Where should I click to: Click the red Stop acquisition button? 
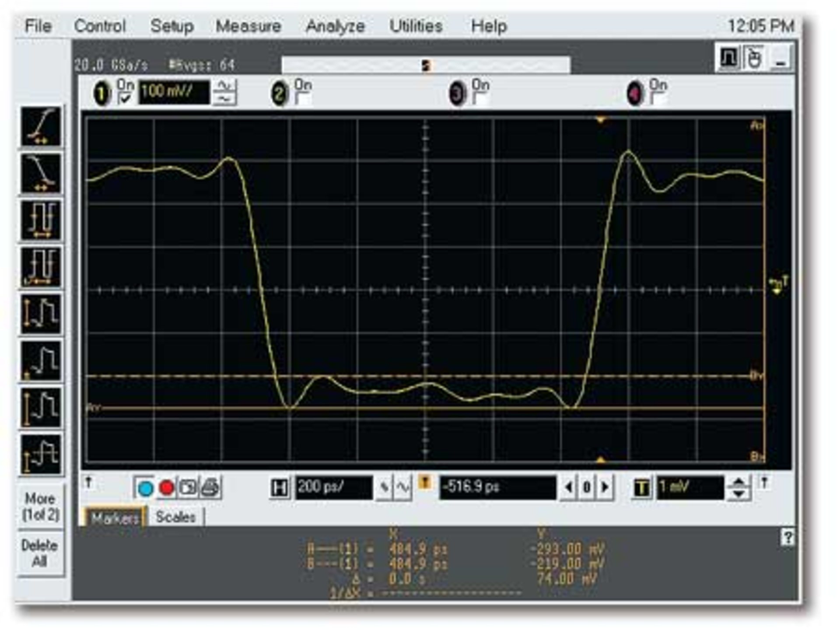click(x=166, y=488)
